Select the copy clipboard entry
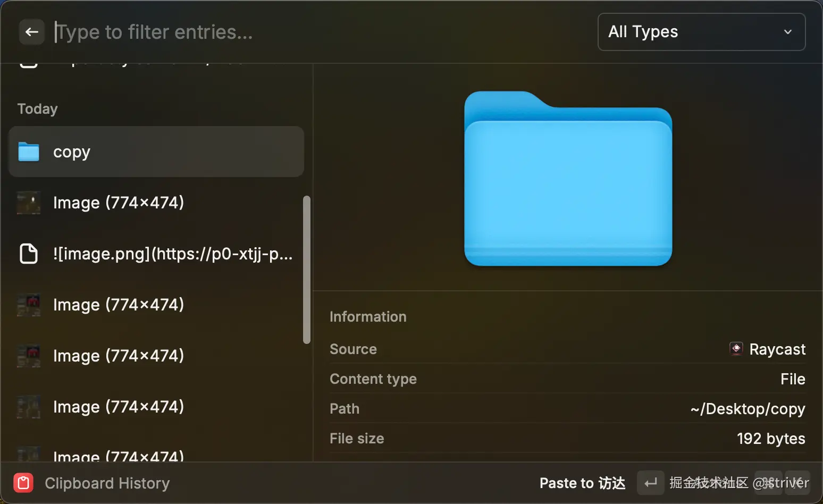 tap(156, 152)
